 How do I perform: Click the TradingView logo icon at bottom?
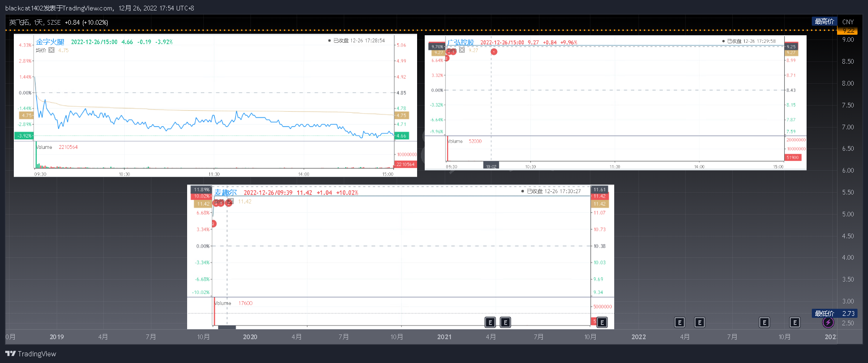[10, 353]
